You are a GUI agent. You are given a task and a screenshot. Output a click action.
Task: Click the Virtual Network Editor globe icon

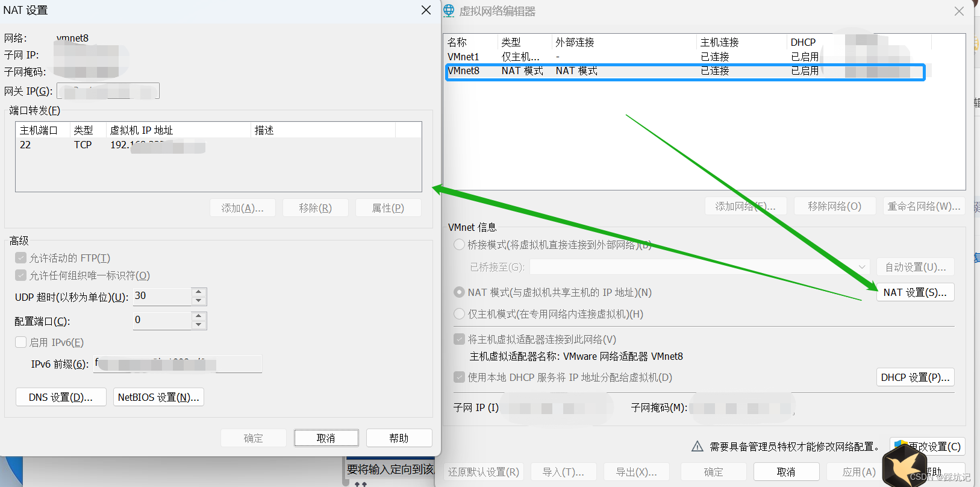click(449, 10)
